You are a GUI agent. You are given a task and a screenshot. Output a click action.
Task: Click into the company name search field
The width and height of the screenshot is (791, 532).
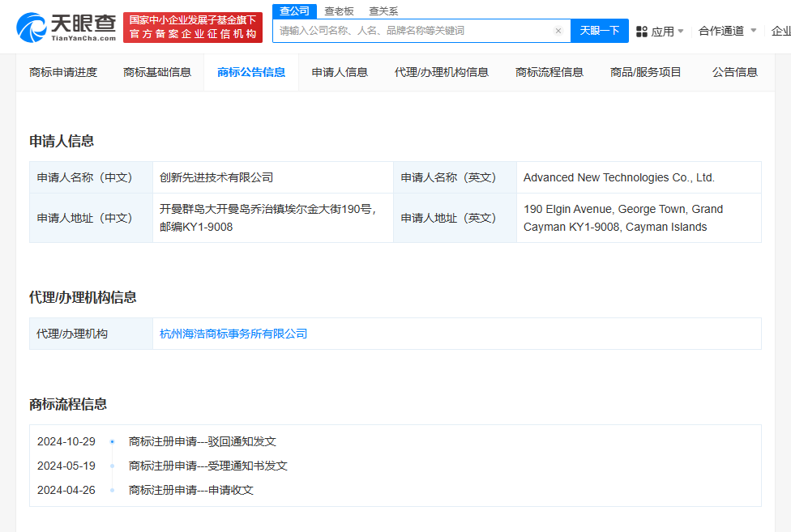413,31
